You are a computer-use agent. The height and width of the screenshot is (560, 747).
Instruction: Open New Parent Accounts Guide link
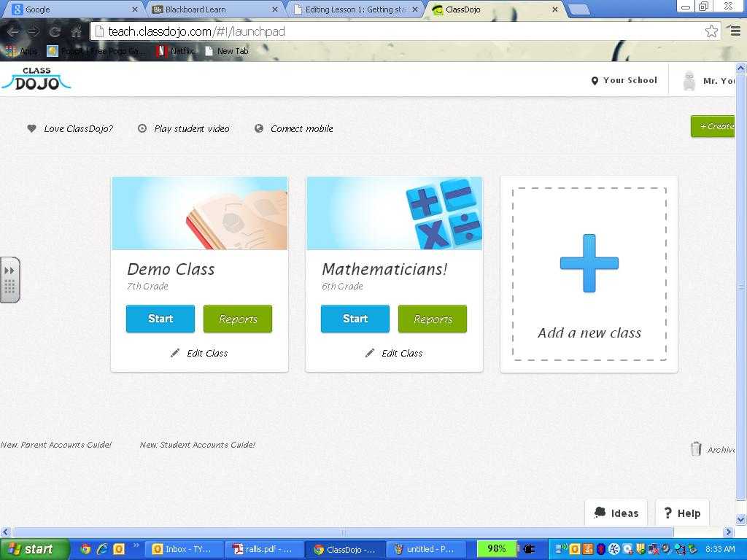click(x=55, y=445)
